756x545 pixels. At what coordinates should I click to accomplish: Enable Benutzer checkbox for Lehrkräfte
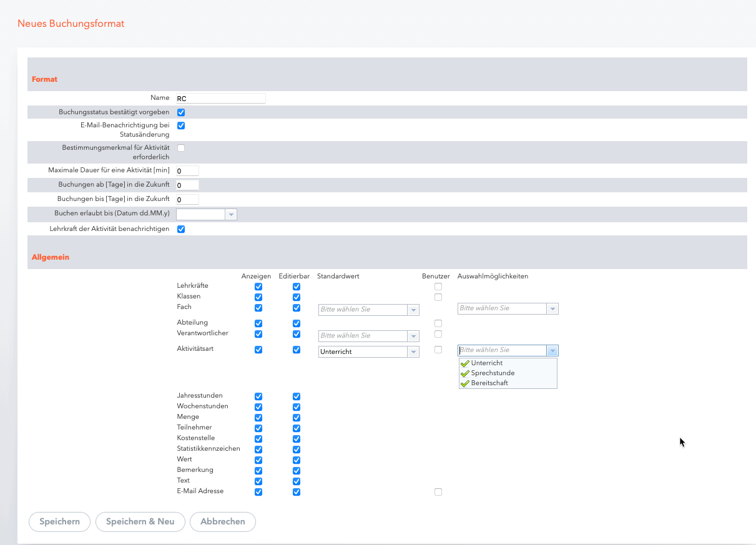click(438, 287)
